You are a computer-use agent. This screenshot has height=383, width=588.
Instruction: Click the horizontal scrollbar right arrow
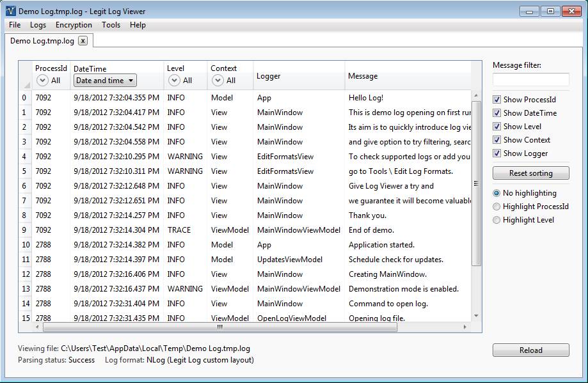[465, 327]
